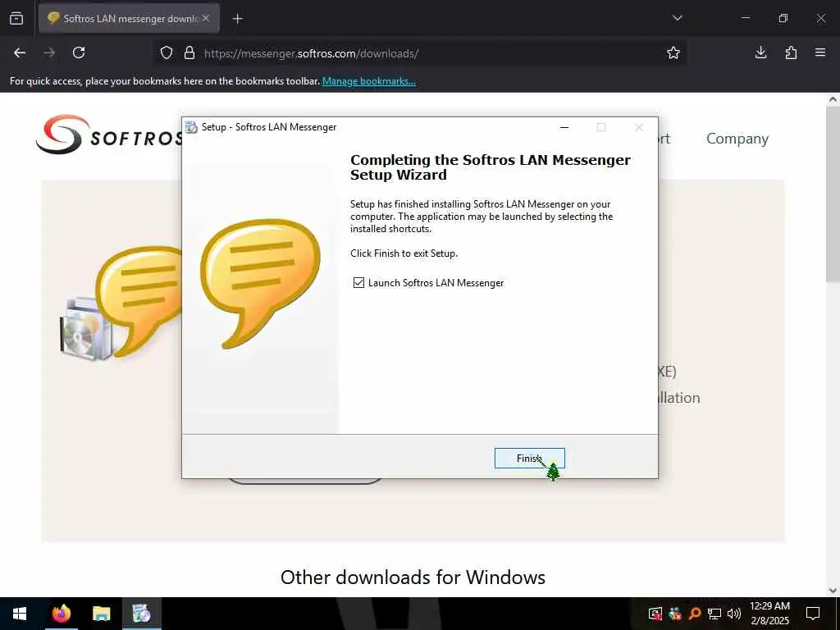Click the 'Click Finish to exit Setup.' text
Viewport: 840px width, 630px height.
(404, 253)
